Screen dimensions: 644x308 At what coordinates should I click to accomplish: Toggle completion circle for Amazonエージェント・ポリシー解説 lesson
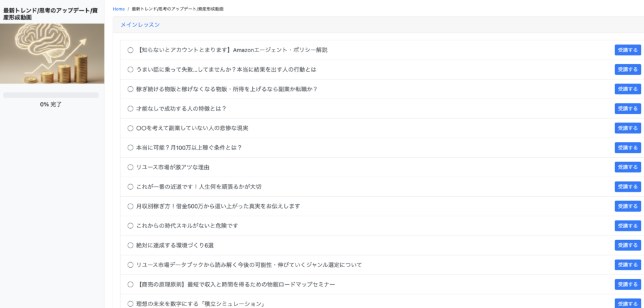coord(130,50)
